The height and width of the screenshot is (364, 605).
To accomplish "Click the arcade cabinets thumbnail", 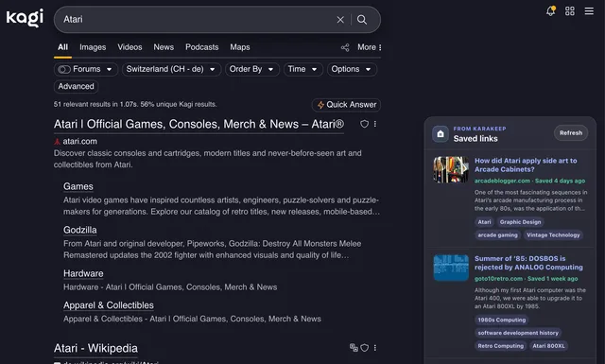I will 451,169.
